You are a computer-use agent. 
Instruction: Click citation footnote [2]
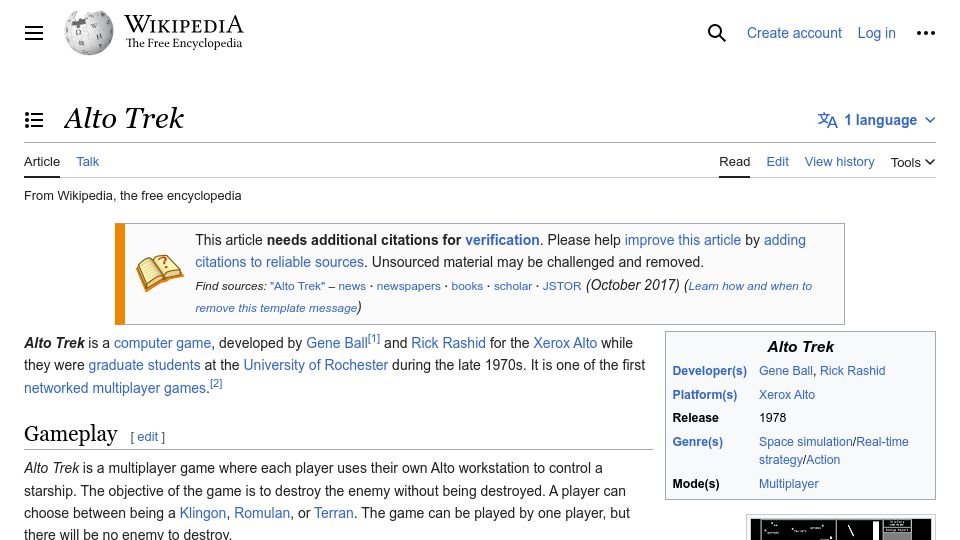pos(216,384)
